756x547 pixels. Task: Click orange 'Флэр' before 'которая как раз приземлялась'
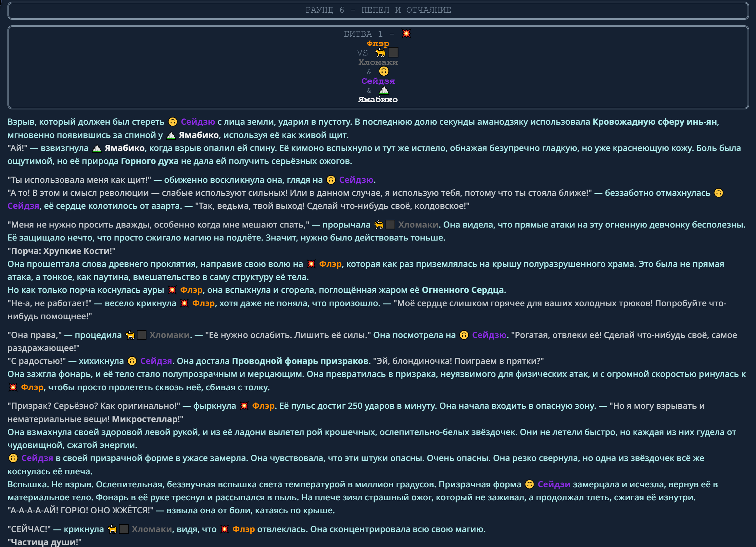(x=330, y=264)
